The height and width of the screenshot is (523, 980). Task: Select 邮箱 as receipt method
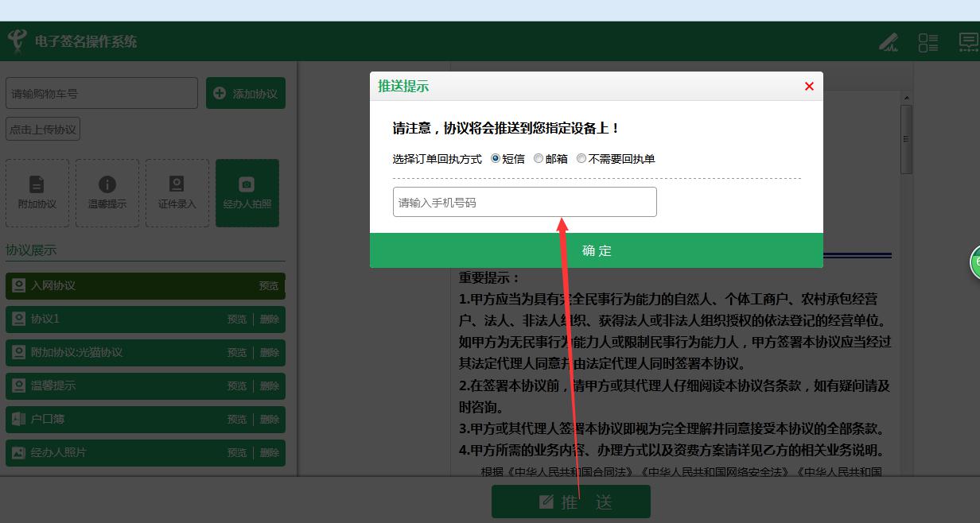[x=539, y=159]
